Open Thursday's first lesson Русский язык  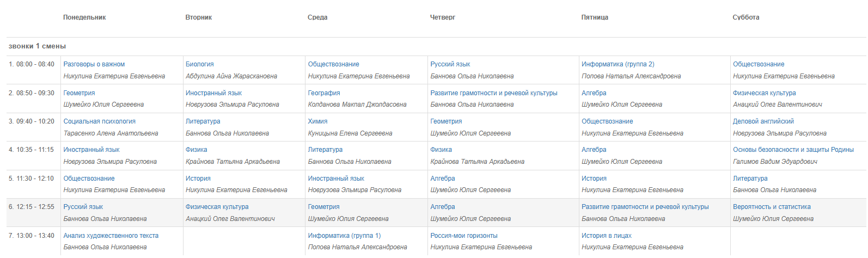pyautogui.click(x=450, y=64)
